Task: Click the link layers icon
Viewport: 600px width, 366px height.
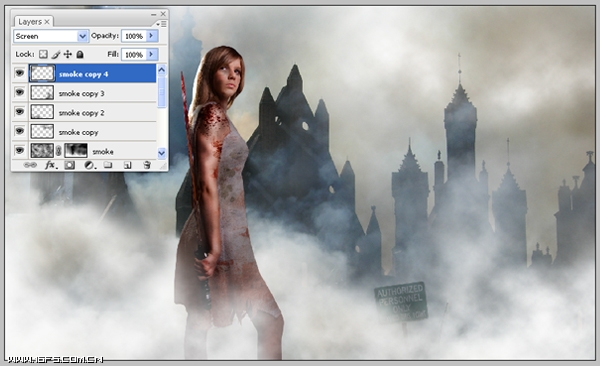Action: point(30,165)
